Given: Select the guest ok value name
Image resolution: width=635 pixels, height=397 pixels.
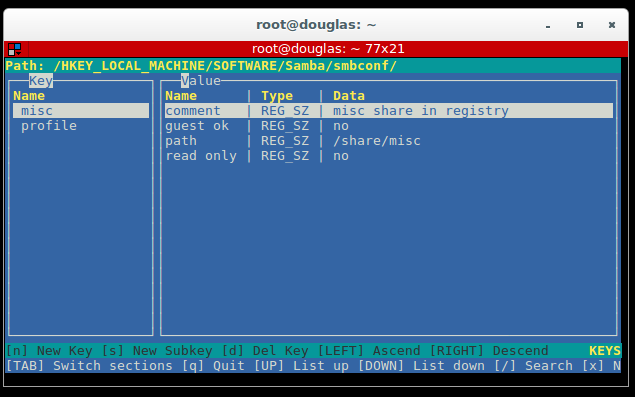Looking at the screenshot, I should coord(197,126).
